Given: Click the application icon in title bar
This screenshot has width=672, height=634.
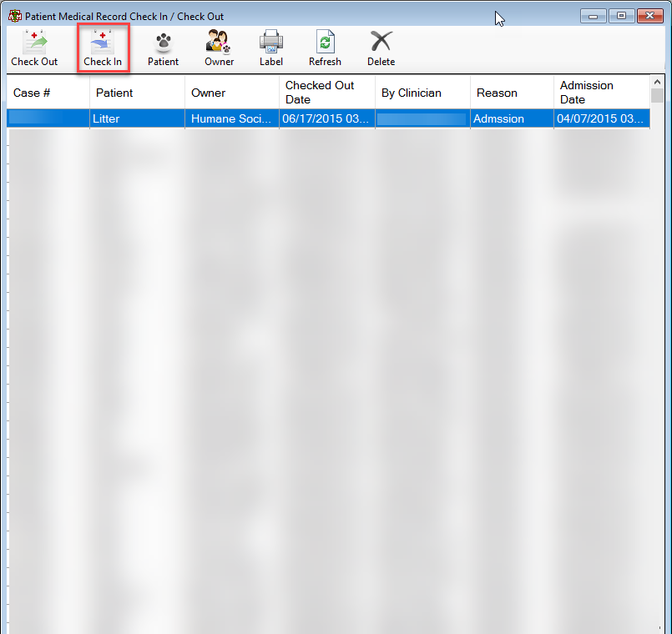Looking at the screenshot, I should click(x=14, y=17).
